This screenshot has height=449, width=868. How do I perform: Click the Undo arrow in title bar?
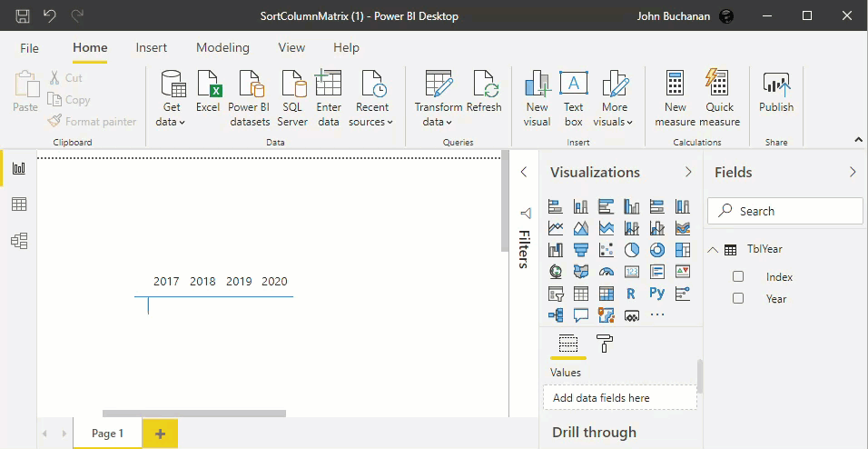(50, 15)
